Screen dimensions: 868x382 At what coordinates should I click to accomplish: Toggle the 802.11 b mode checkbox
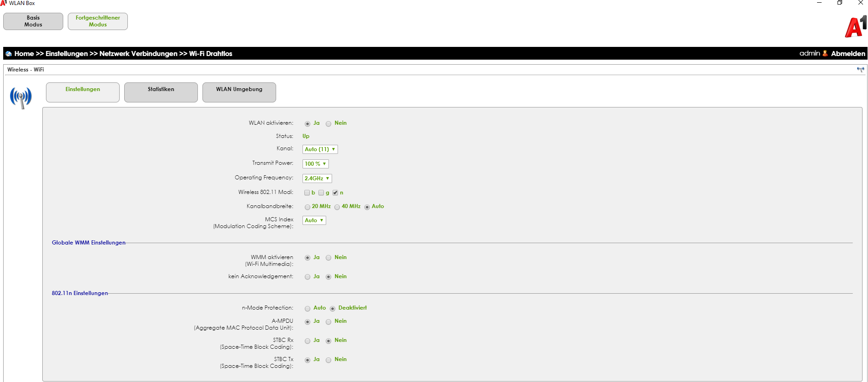[307, 193]
